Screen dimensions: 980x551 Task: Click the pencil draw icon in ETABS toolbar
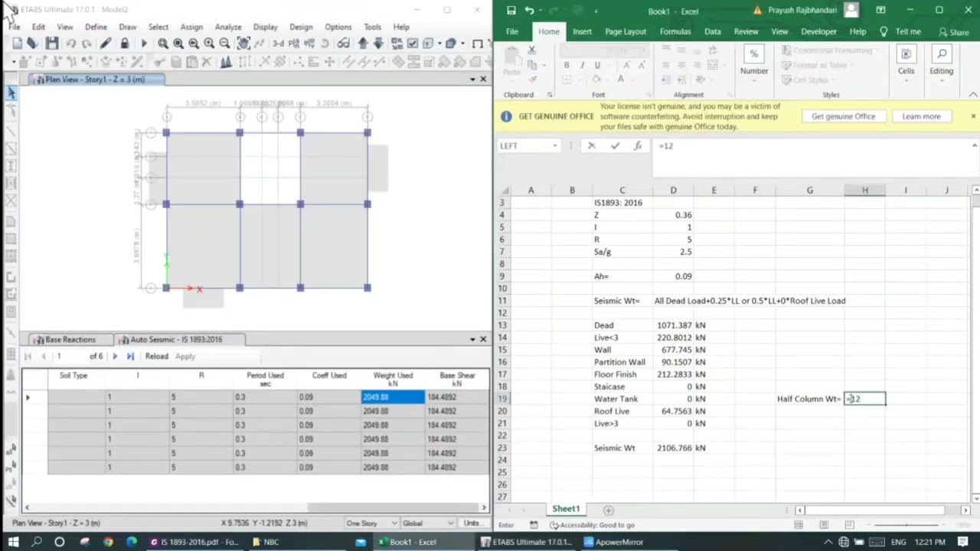[x=105, y=44]
